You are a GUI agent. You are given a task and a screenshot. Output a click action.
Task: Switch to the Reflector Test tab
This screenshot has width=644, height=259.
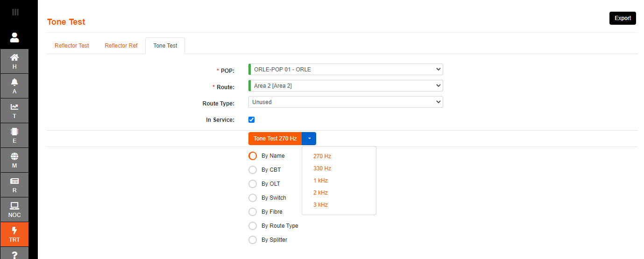(71, 46)
